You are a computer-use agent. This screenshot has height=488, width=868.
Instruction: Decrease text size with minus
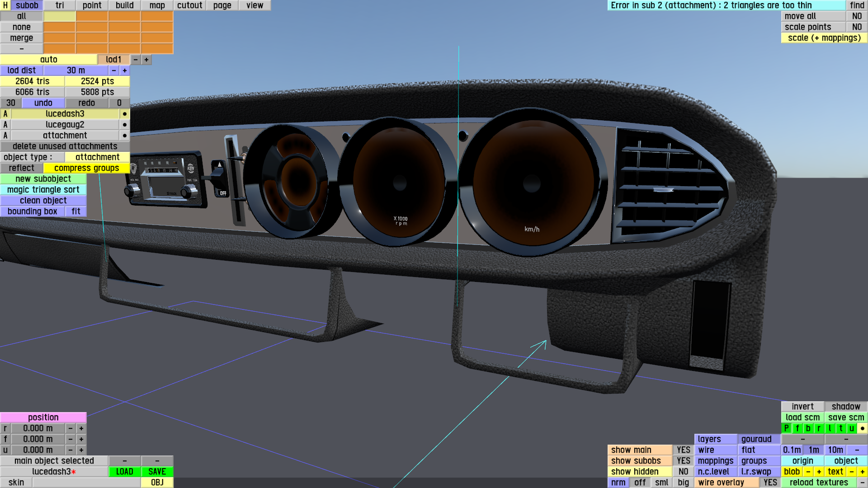click(x=851, y=472)
